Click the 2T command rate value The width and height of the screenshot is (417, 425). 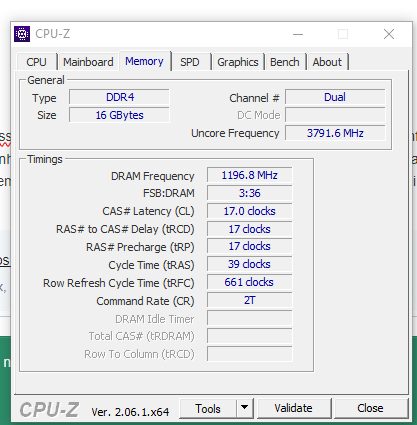click(249, 300)
